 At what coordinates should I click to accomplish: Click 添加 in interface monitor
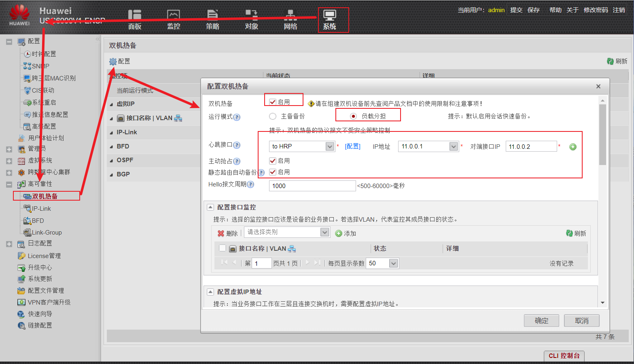click(x=346, y=233)
